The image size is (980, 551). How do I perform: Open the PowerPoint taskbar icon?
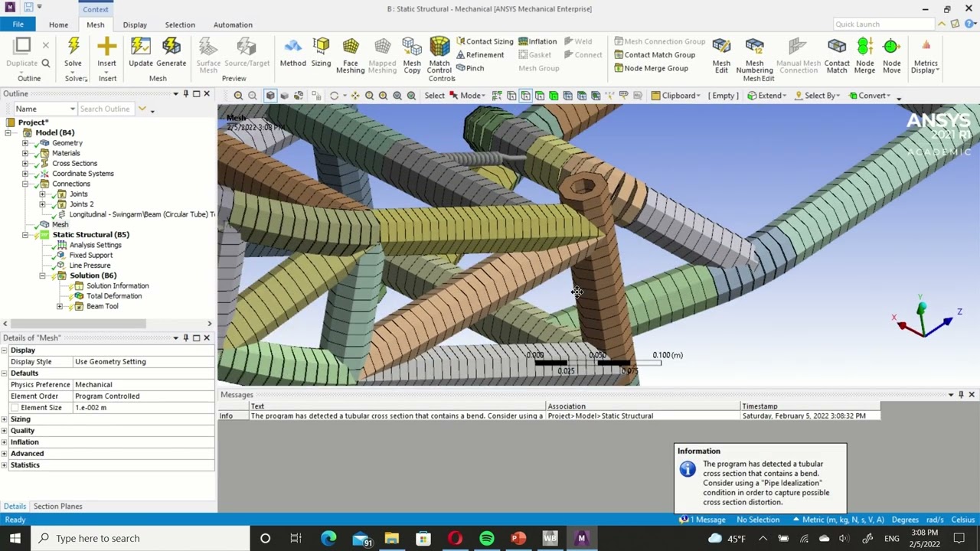[518, 538]
